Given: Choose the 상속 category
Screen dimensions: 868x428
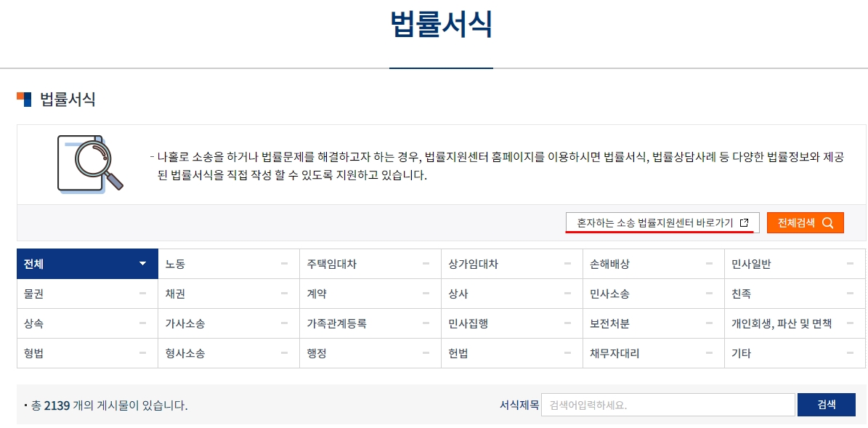Looking at the screenshot, I should [x=87, y=323].
